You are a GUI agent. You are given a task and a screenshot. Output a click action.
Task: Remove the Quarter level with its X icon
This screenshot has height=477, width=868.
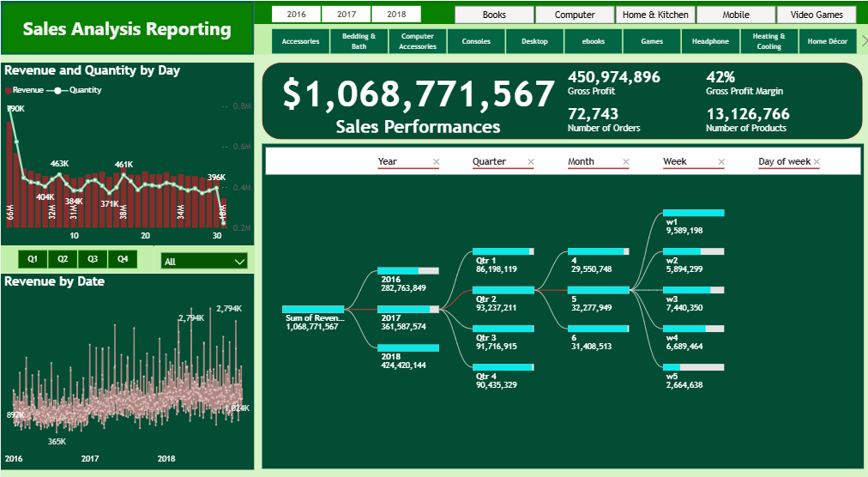pos(530,162)
